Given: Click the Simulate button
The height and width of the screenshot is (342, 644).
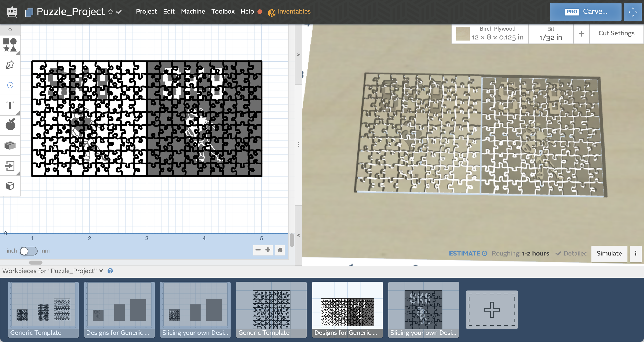Looking at the screenshot, I should (609, 253).
